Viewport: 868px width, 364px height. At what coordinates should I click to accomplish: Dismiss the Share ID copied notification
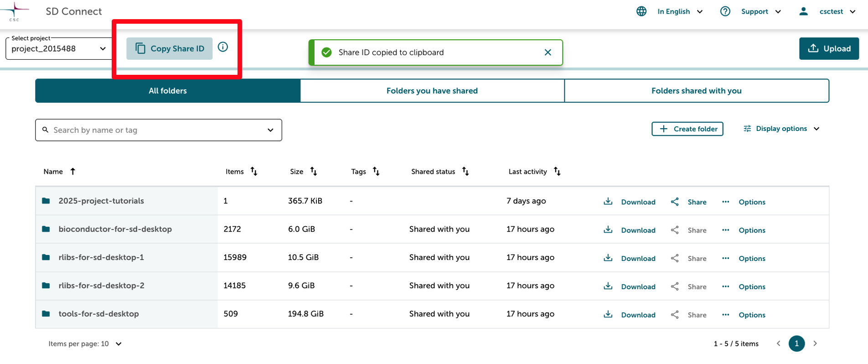click(x=548, y=52)
